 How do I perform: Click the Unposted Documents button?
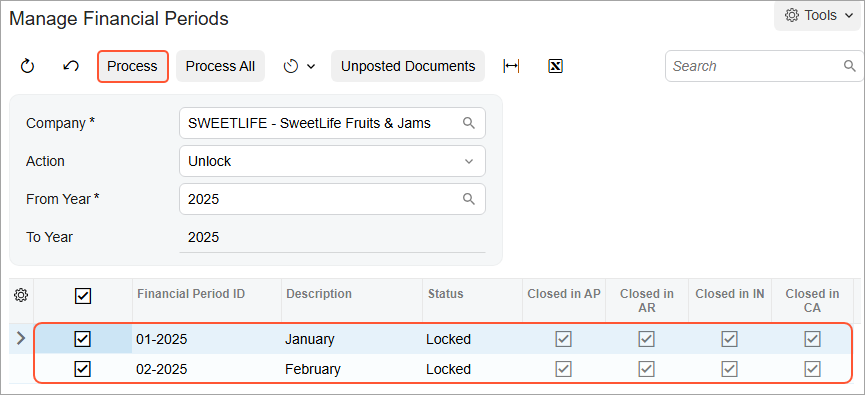pos(408,66)
